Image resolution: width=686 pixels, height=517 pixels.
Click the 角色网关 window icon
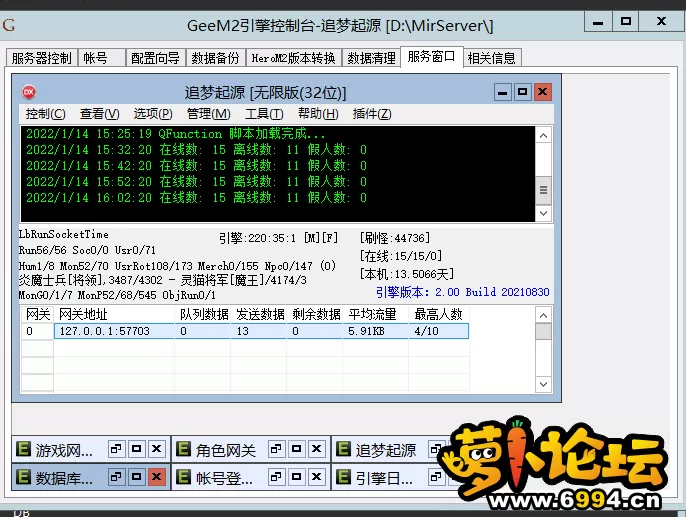183,449
